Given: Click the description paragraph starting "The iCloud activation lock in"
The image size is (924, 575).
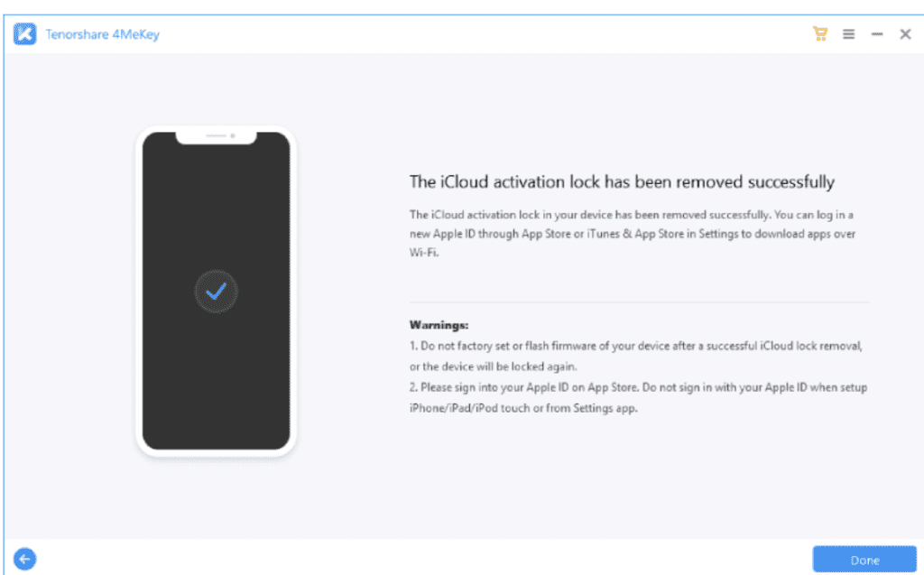Looking at the screenshot, I should point(633,234).
